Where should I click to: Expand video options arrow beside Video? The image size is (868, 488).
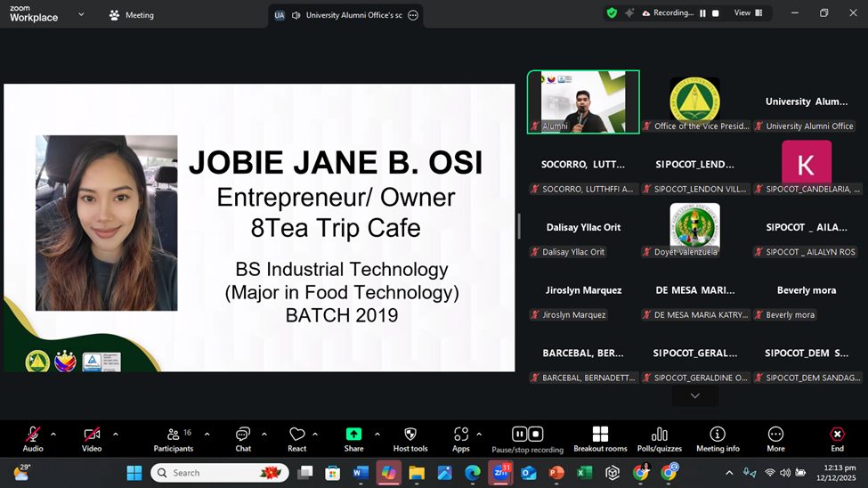tap(115, 435)
